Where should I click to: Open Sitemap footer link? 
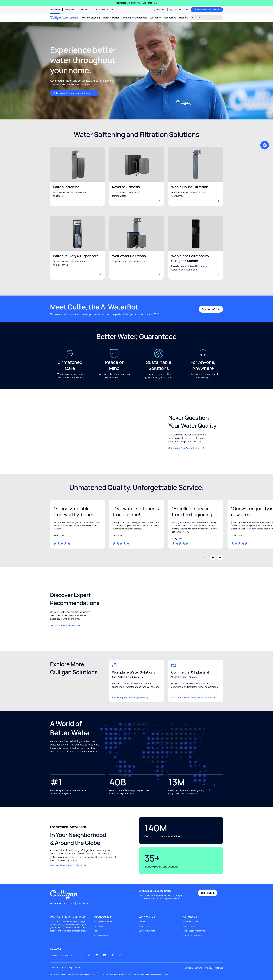point(219,968)
